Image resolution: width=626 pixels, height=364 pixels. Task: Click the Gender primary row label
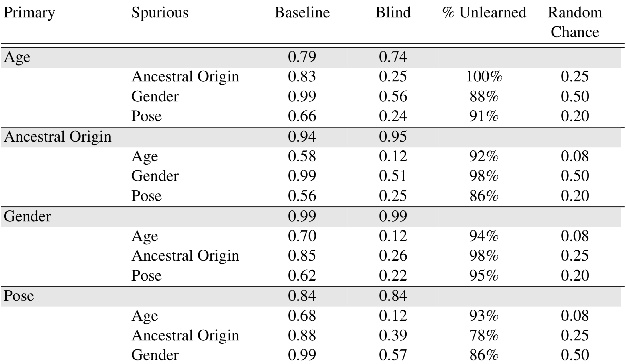point(27,216)
